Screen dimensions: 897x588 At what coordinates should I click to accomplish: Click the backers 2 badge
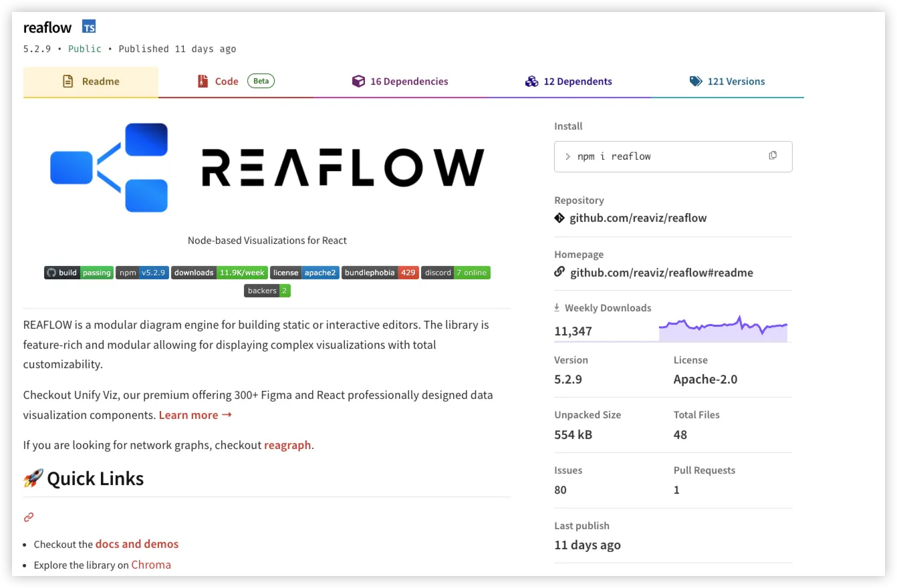267,291
